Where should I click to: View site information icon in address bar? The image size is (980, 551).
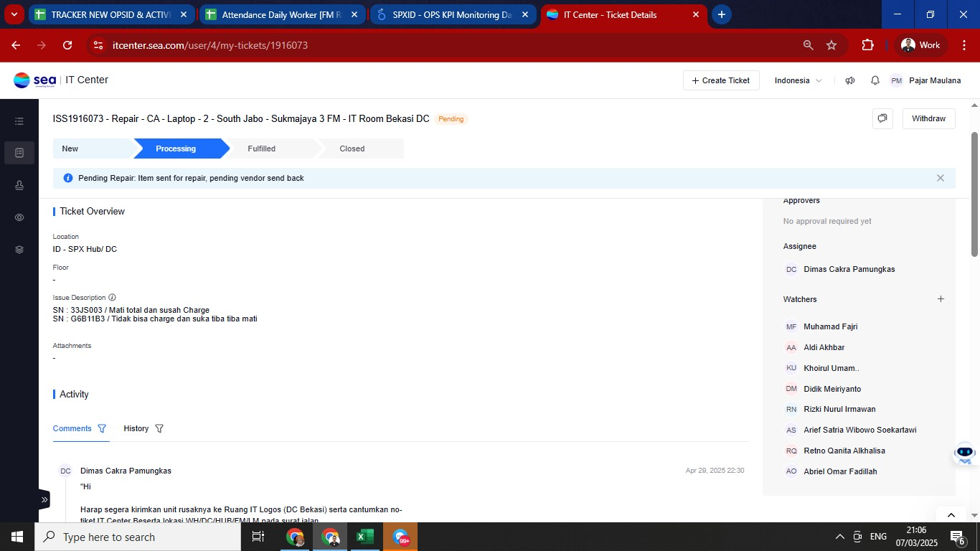(99, 45)
